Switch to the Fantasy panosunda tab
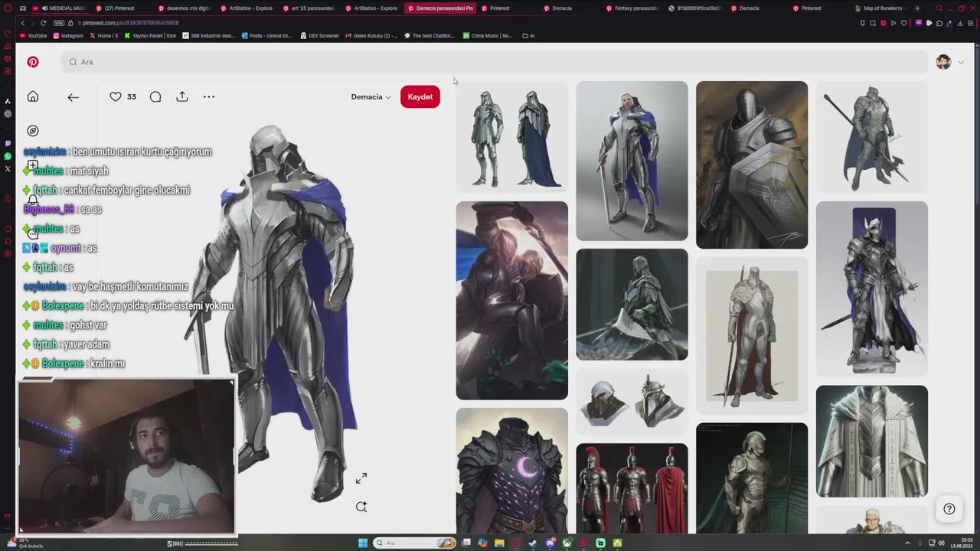The image size is (980, 551). click(632, 8)
